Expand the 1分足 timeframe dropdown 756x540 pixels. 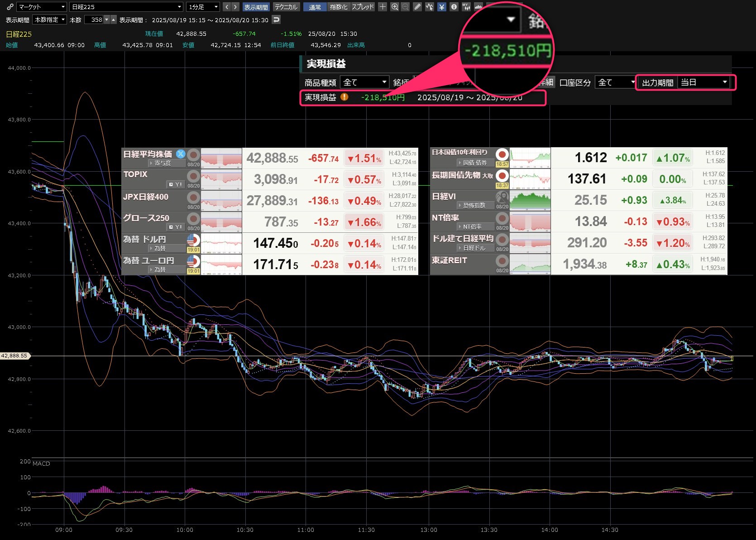click(x=203, y=7)
